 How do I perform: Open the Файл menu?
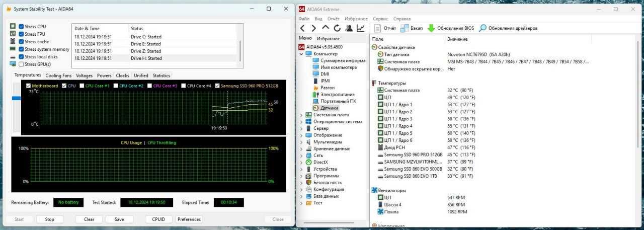[303, 19]
